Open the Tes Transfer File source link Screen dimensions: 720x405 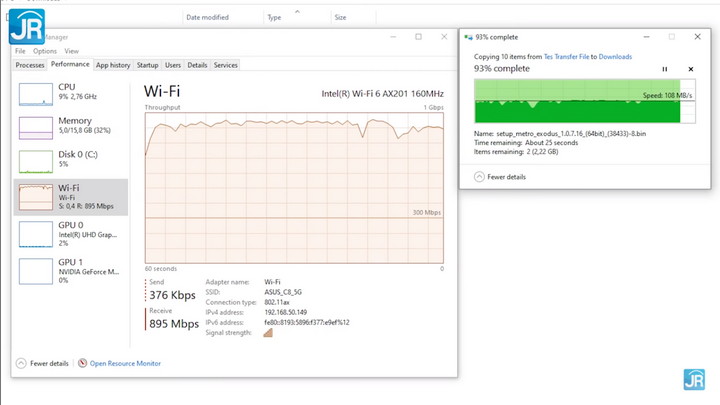point(566,56)
